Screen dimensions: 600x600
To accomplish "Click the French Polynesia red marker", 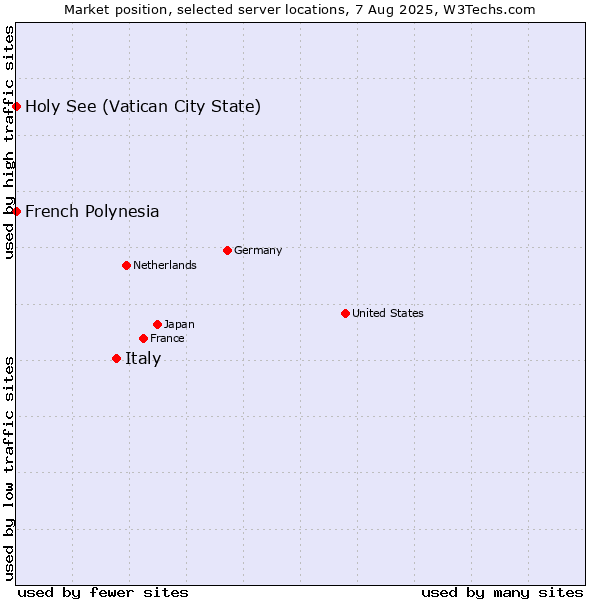I will tap(16, 211).
